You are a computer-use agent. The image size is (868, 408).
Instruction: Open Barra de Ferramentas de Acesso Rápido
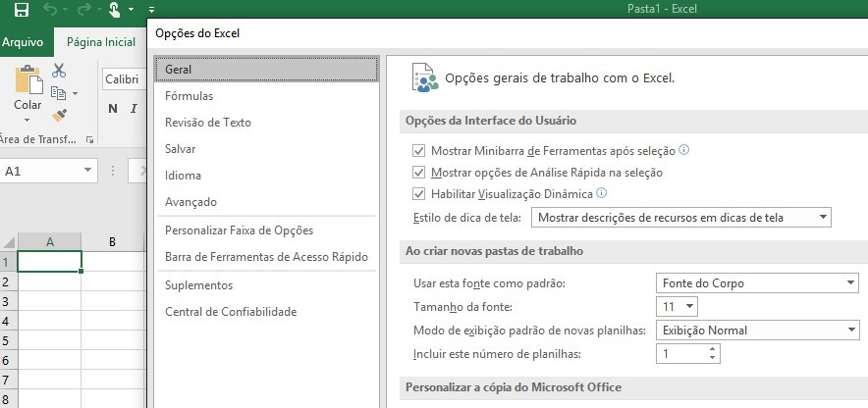click(x=267, y=257)
